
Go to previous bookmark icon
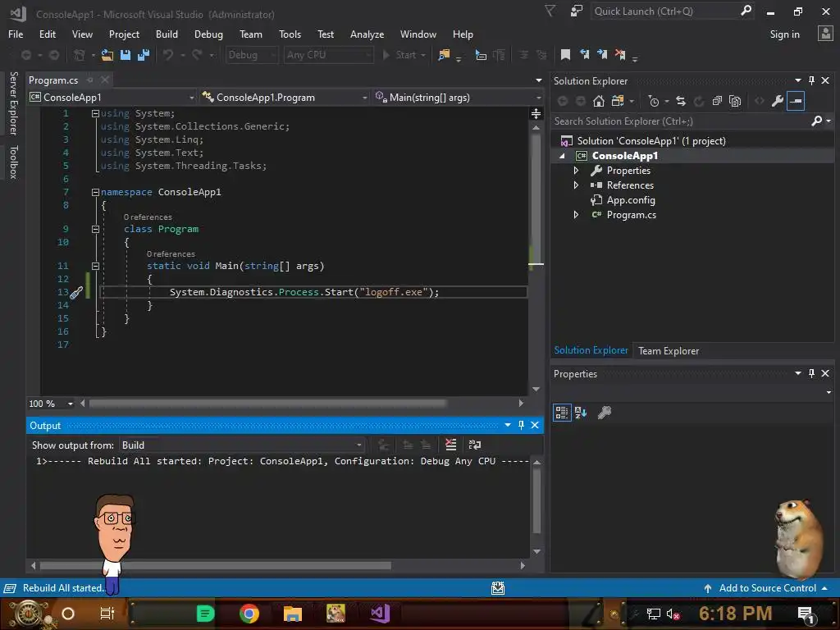pos(584,55)
